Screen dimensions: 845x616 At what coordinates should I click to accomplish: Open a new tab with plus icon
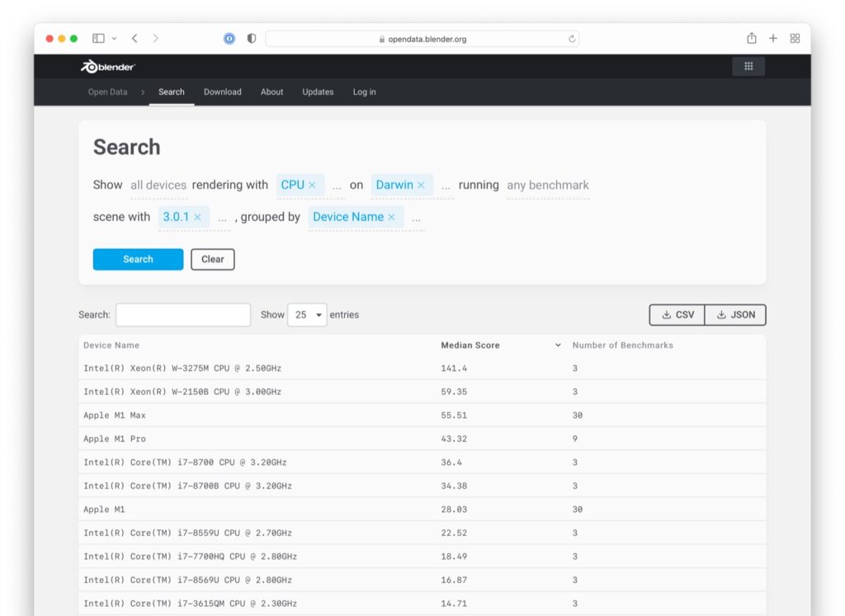pyautogui.click(x=773, y=39)
